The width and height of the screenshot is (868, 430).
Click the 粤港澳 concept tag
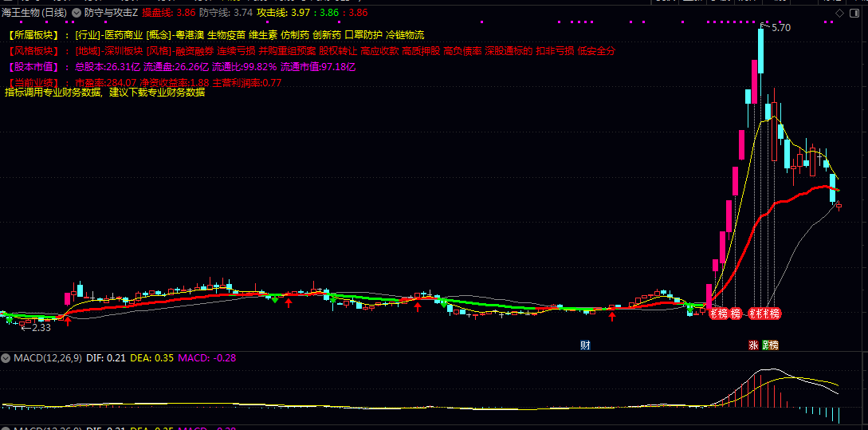(191, 35)
